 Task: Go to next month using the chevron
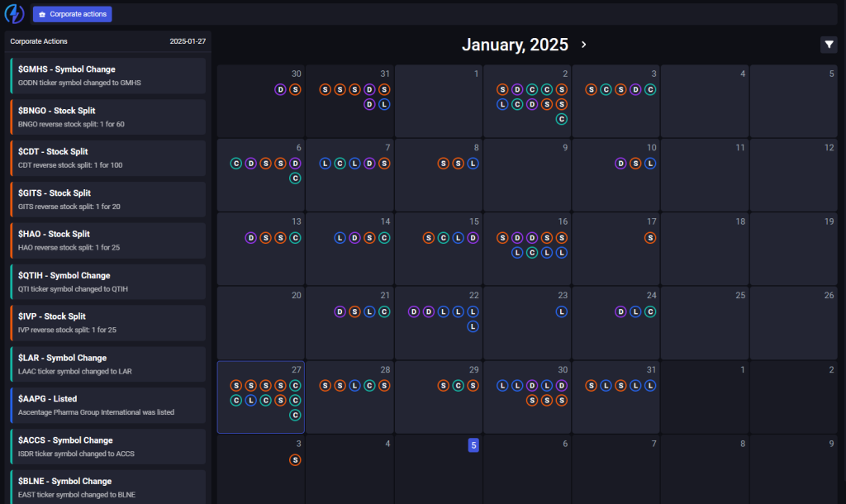tap(583, 45)
